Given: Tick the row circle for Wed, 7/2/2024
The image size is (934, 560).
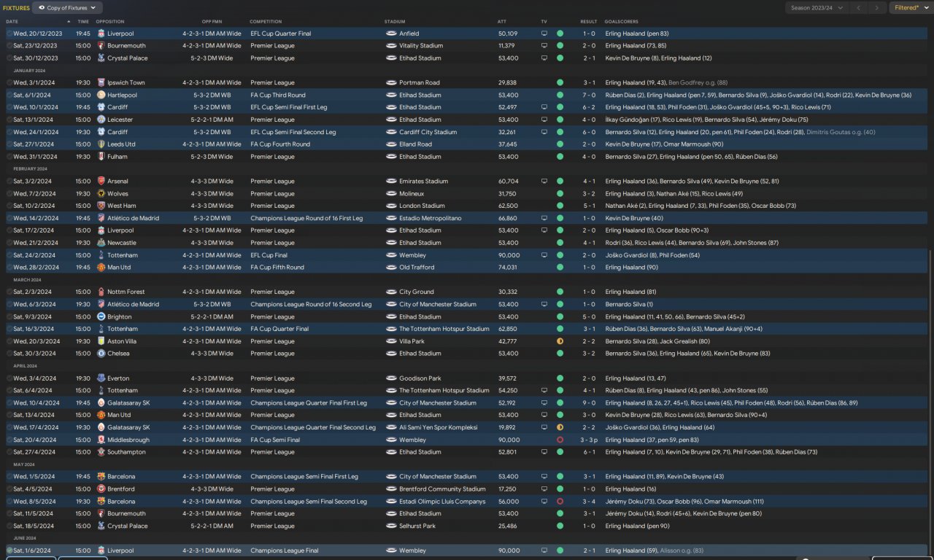Looking at the screenshot, I should tap(9, 194).
